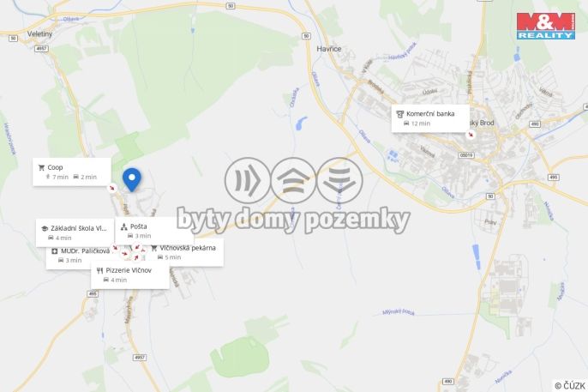Open the Pizzerie Vlčnov restaurant card

[x=129, y=275]
